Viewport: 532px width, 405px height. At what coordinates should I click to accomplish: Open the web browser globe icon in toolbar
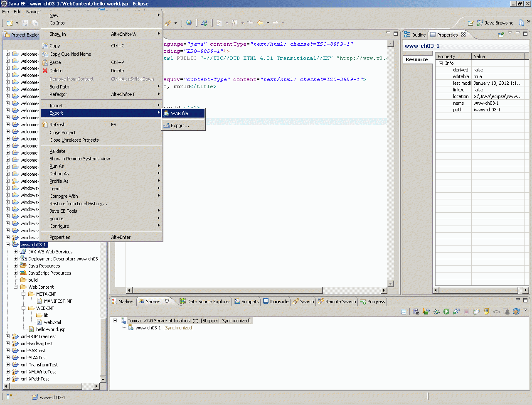click(189, 23)
